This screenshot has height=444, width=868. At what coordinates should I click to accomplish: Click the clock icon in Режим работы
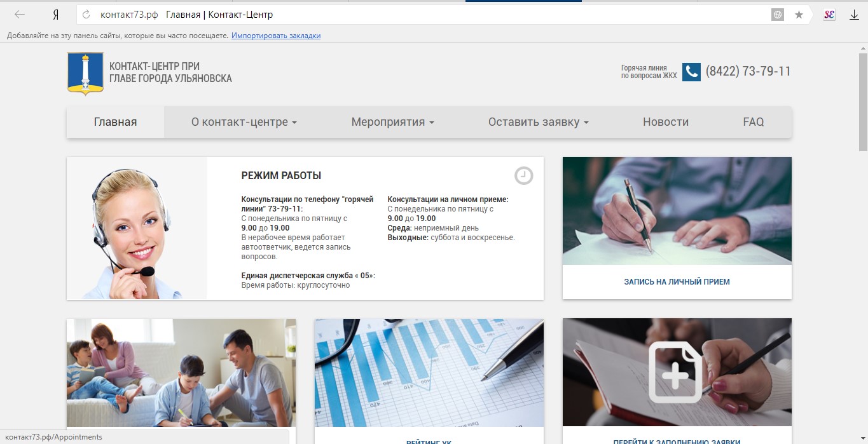(x=523, y=176)
